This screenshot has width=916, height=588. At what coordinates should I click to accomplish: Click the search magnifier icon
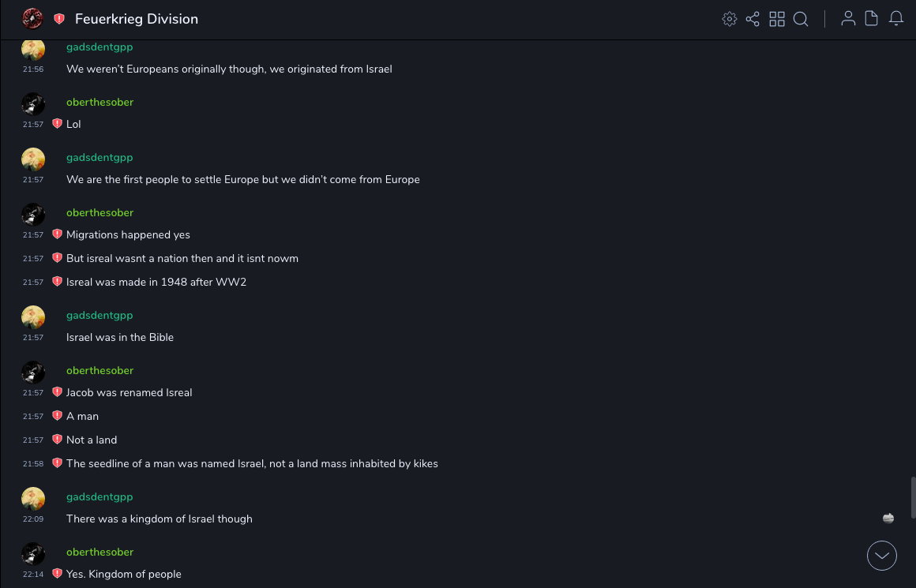(801, 19)
